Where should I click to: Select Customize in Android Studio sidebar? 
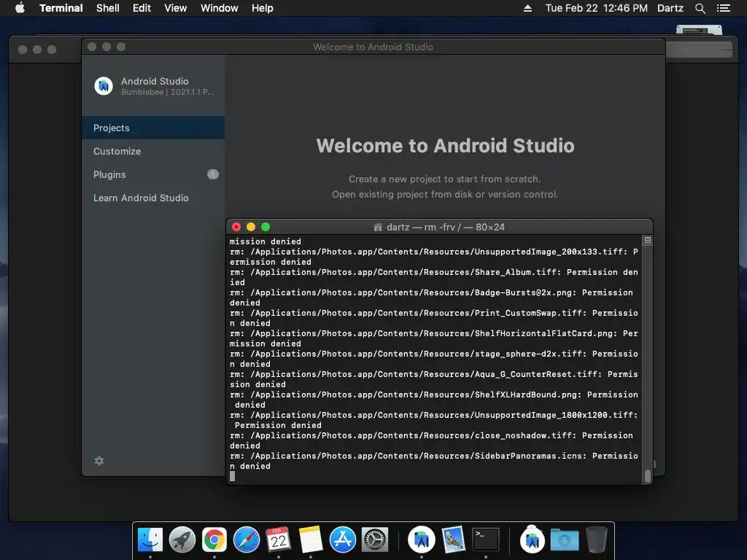point(153,151)
